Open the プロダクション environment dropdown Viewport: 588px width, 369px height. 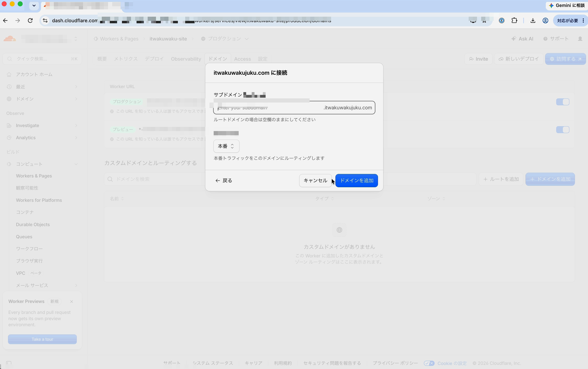[x=225, y=39]
